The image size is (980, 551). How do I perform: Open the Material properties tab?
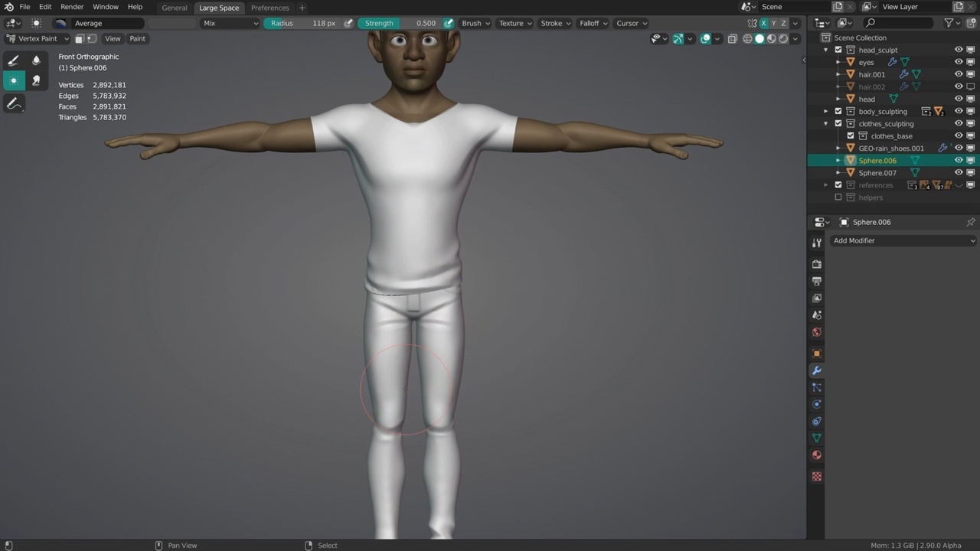tap(817, 455)
